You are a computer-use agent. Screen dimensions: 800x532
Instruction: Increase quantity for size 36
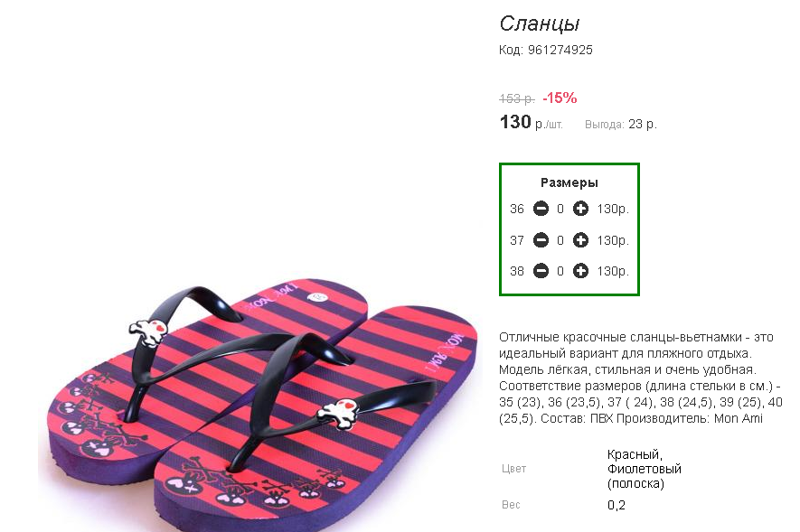coord(580,209)
